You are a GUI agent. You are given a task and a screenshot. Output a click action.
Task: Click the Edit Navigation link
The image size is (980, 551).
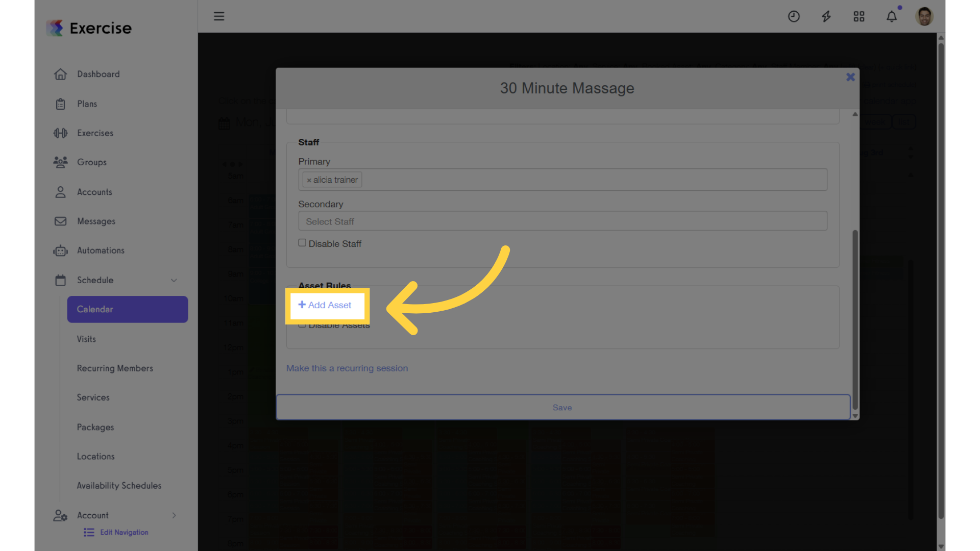point(124,533)
